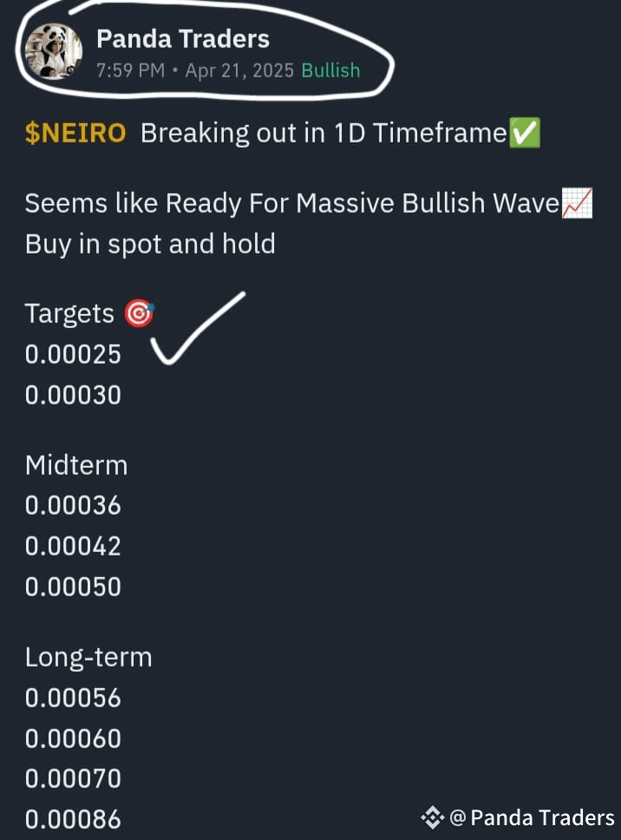Click the target dartboard emoji next to Targets
The image size is (621, 840).
coord(138,312)
